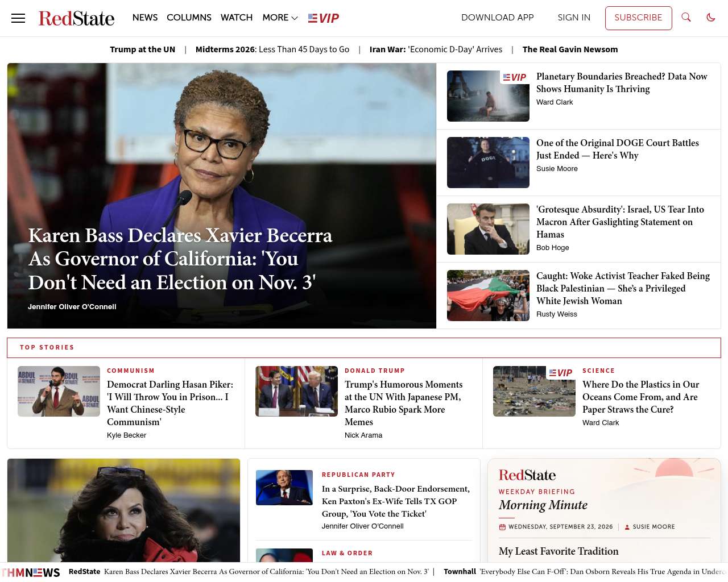
Task: Toggle dark mode moon icon
Action: point(711,18)
